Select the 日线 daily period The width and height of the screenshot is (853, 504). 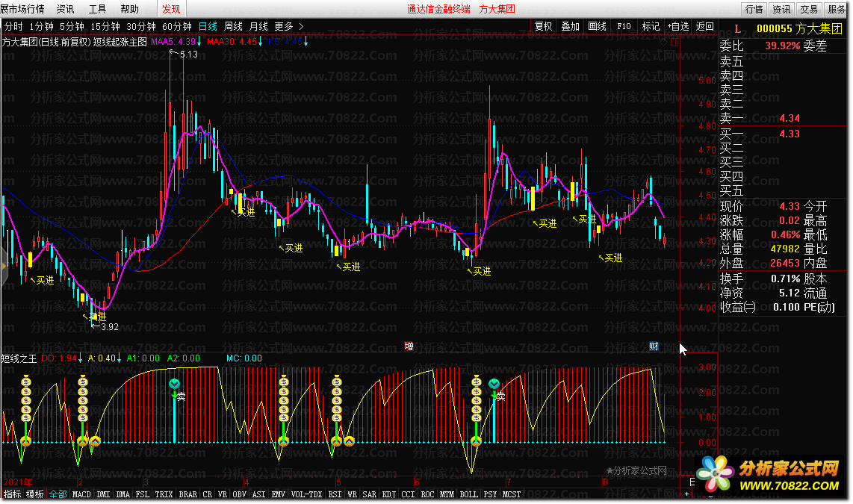click(208, 26)
